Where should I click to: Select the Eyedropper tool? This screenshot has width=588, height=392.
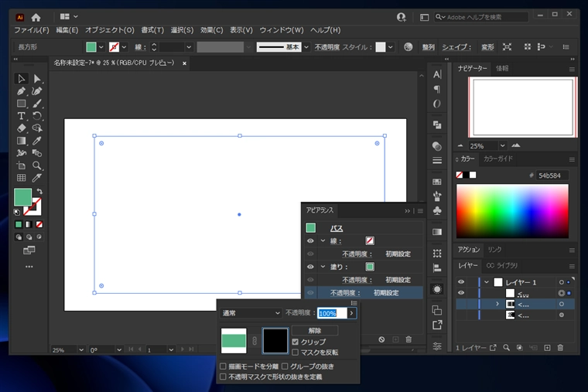click(37, 141)
